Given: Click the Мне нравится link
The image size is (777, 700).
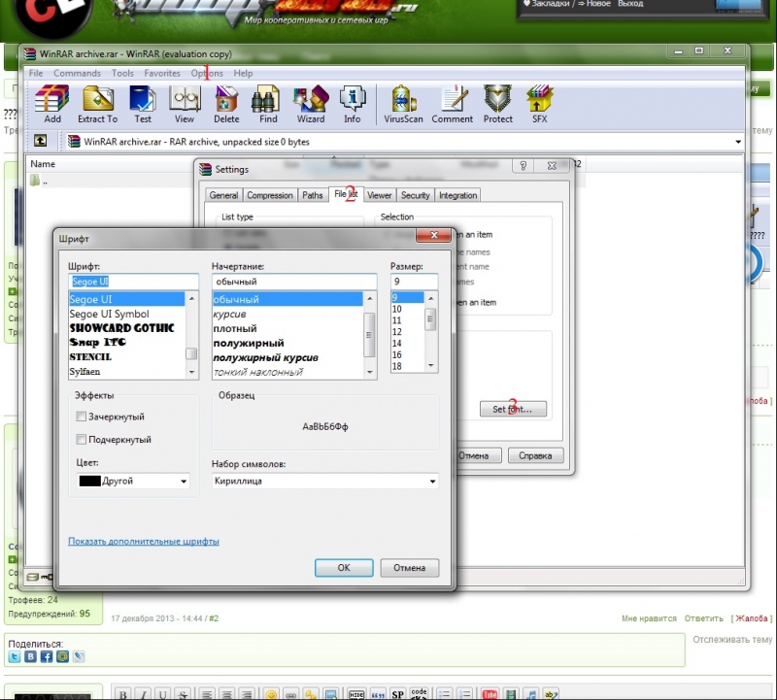Looking at the screenshot, I should pos(649,618).
